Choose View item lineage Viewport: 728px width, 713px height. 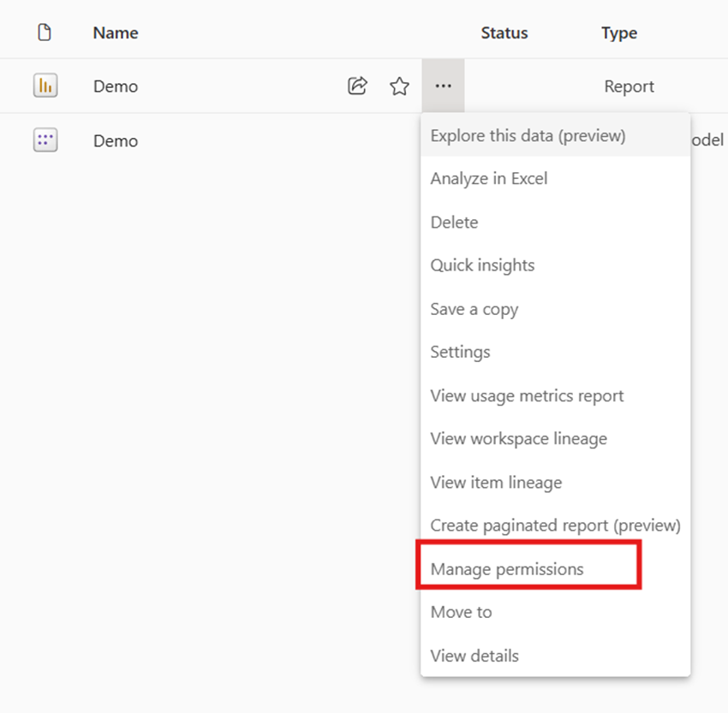tap(555, 483)
